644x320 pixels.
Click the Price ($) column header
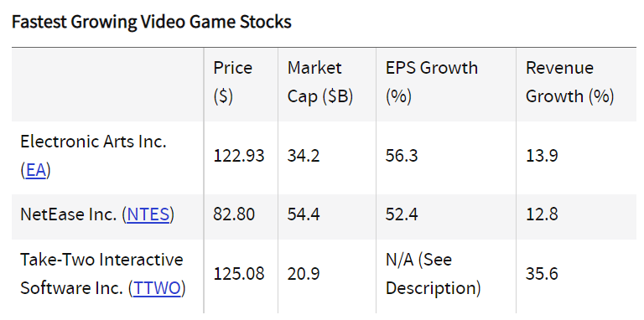tap(232, 82)
